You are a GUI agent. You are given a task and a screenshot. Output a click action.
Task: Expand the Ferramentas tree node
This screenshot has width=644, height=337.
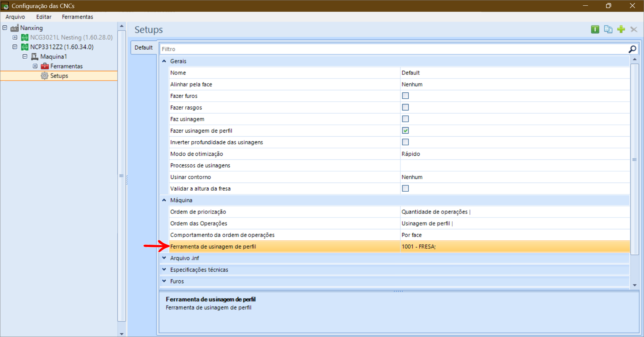click(x=35, y=66)
